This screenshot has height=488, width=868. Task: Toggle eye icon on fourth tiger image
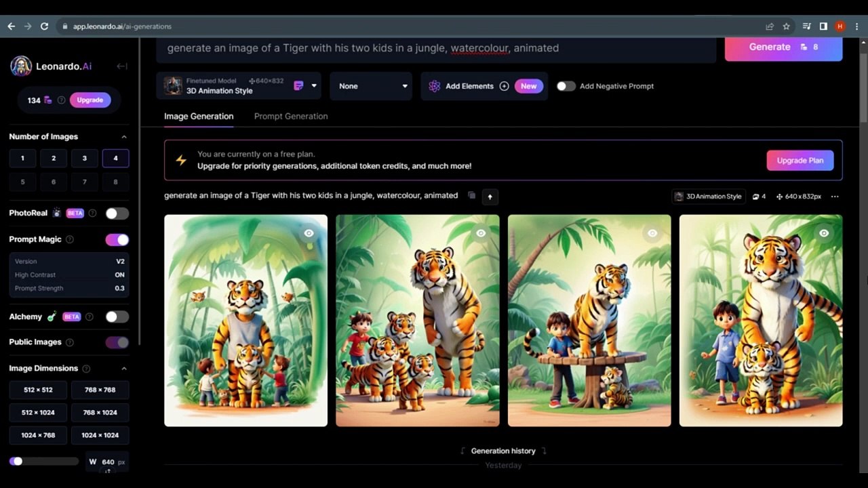point(824,233)
